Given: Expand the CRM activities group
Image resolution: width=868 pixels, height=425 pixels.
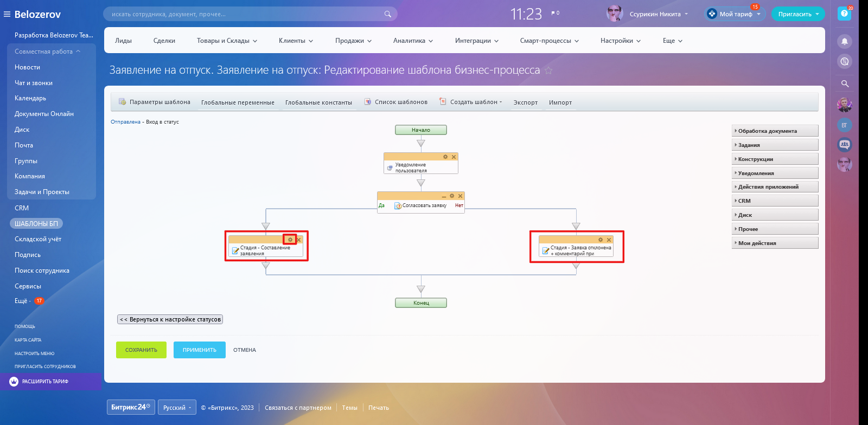Looking at the screenshot, I should [x=775, y=201].
